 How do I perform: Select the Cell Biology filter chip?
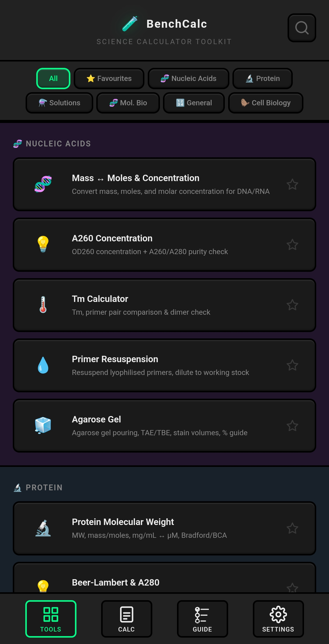[x=266, y=103]
